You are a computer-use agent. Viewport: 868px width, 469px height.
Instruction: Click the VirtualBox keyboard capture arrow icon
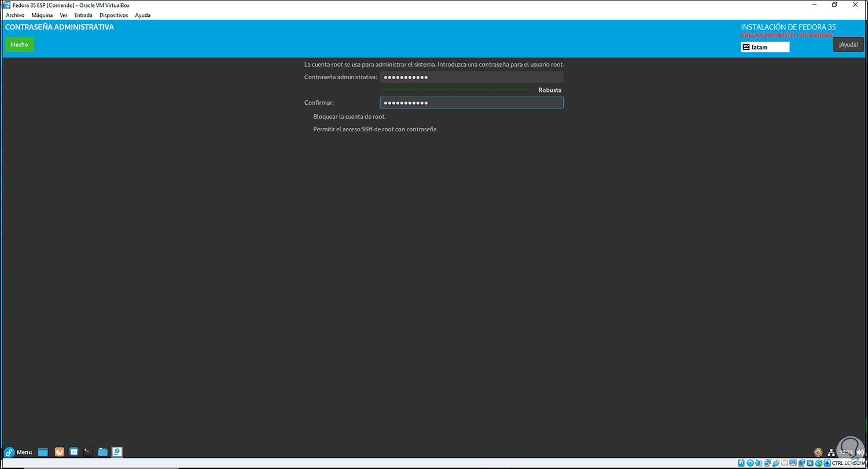(x=829, y=463)
